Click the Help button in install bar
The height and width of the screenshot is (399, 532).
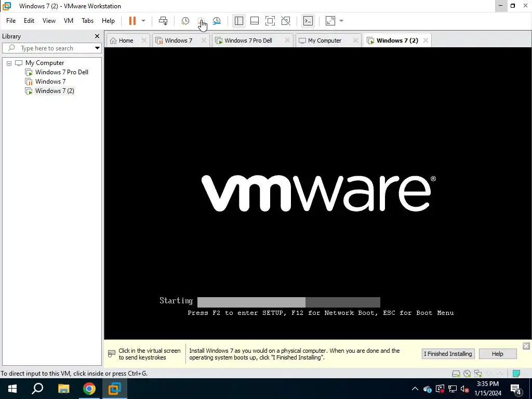coord(497,354)
